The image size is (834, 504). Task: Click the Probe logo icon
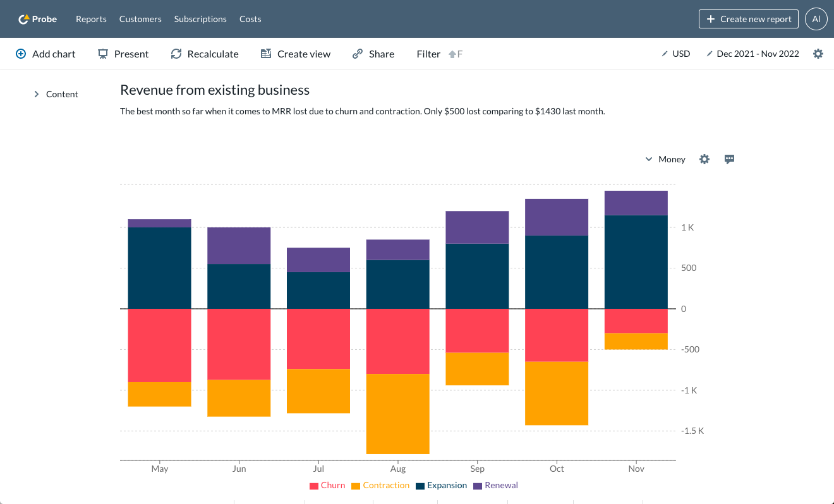point(23,19)
